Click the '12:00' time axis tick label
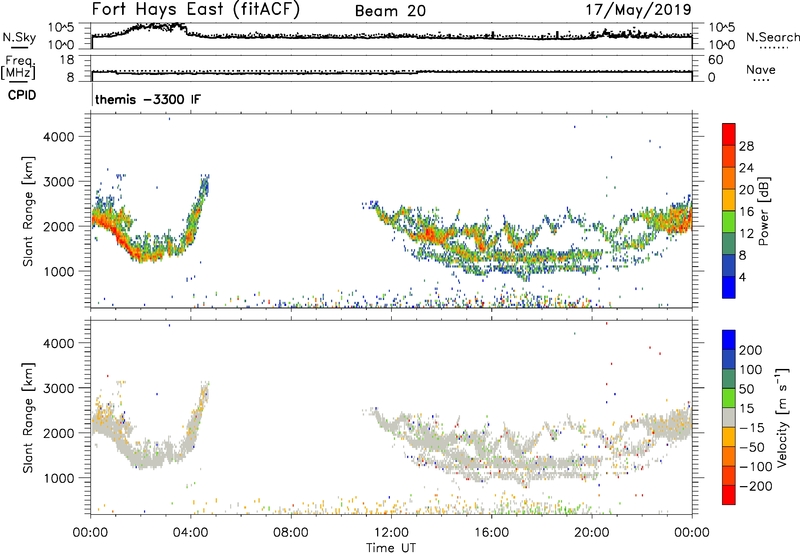Viewport: 800px width, 554px height. click(x=391, y=533)
